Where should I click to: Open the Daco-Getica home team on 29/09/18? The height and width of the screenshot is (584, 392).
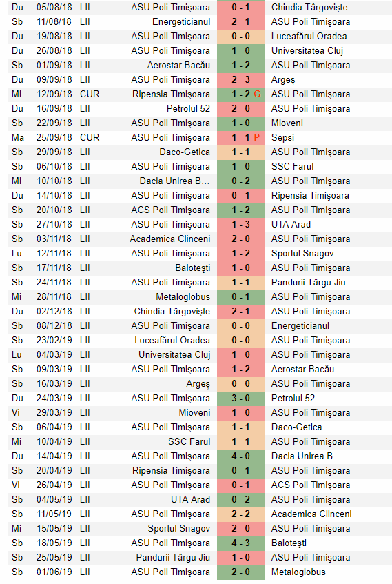[185, 152]
